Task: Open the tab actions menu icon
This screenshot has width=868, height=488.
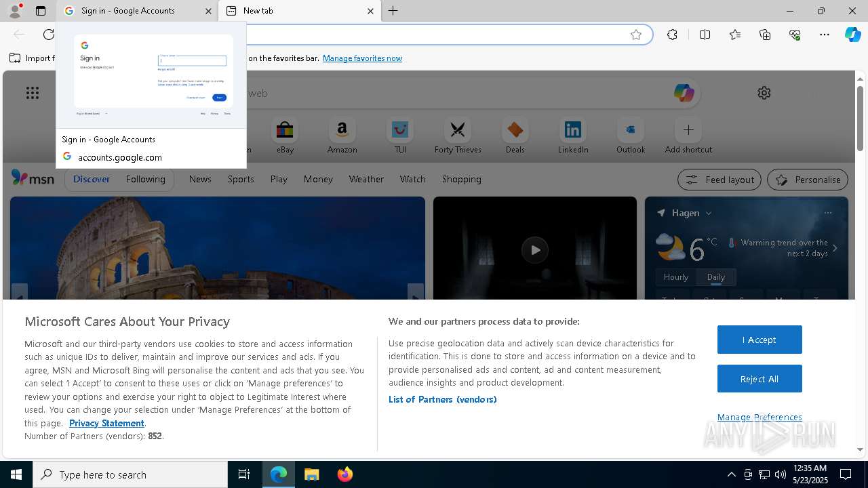Action: [41, 11]
